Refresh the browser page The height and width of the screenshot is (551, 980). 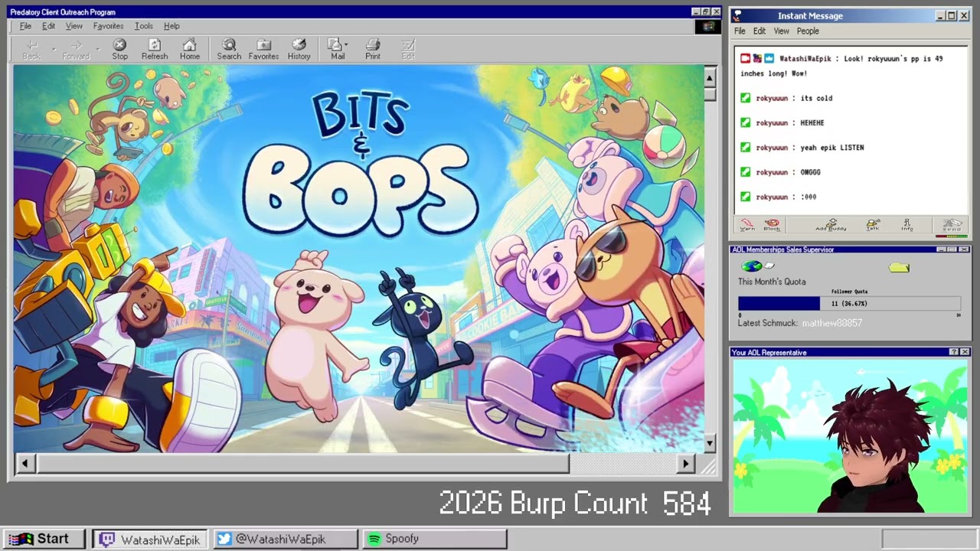pyautogui.click(x=155, y=50)
